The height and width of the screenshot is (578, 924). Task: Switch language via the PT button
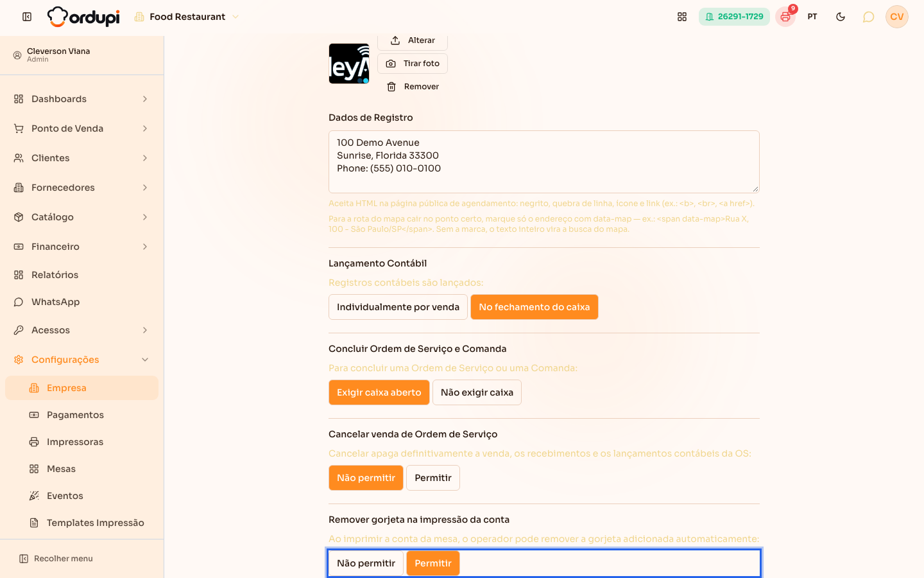pos(812,17)
